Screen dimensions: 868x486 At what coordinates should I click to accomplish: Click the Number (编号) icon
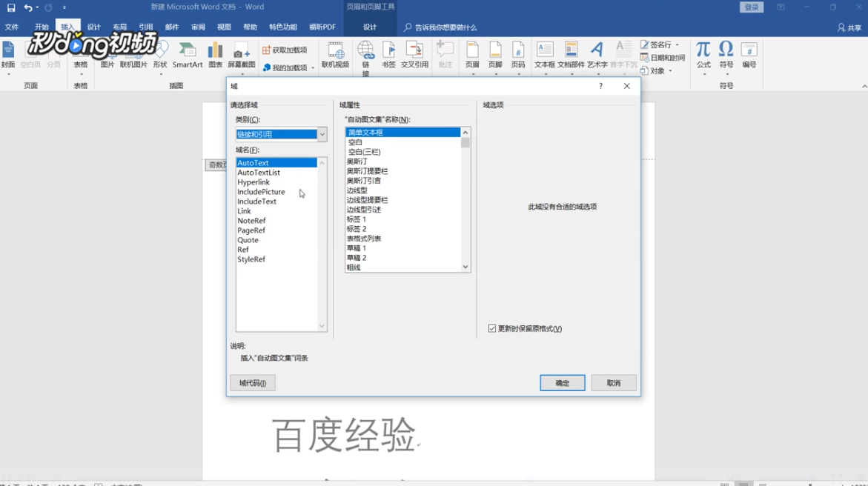click(749, 56)
